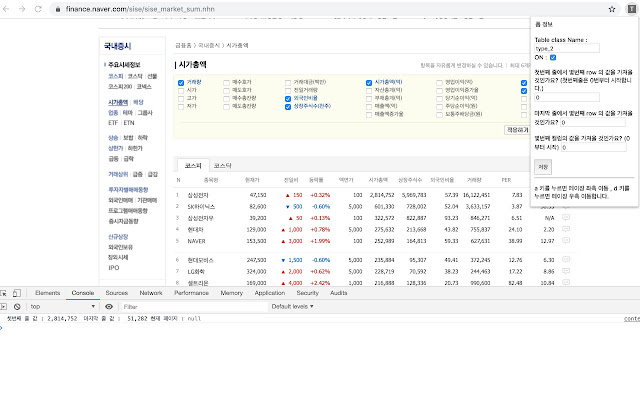Open the Performance tab

[191, 293]
